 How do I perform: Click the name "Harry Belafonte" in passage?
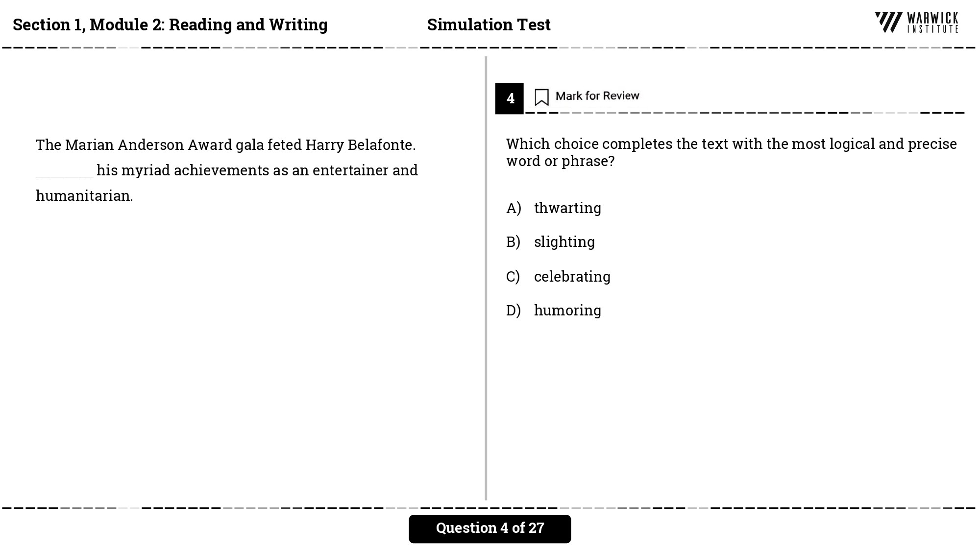359,145
